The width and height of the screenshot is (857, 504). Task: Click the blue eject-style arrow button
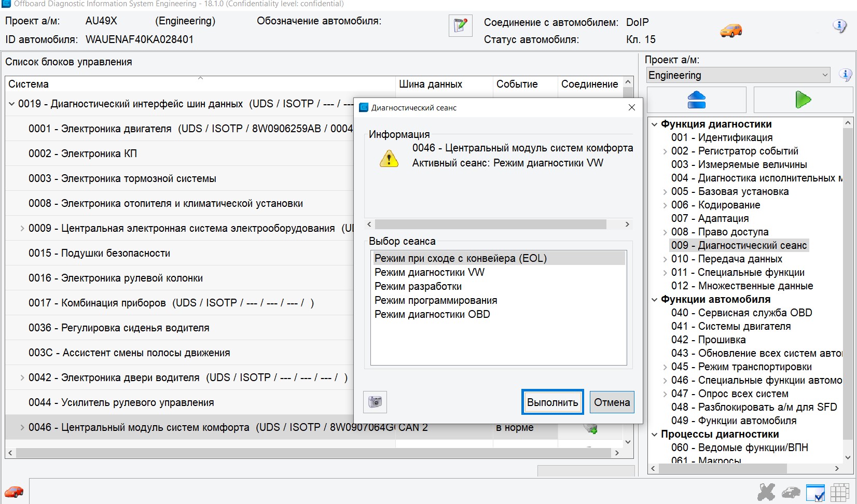(x=696, y=100)
